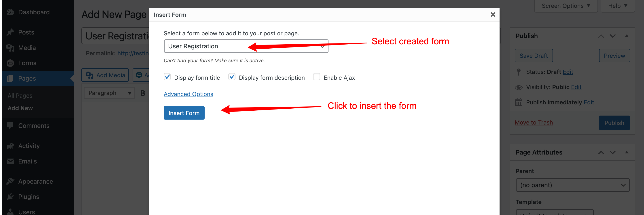644x215 pixels.
Task: Click the Posts pushpin icon
Action: (x=10, y=32)
